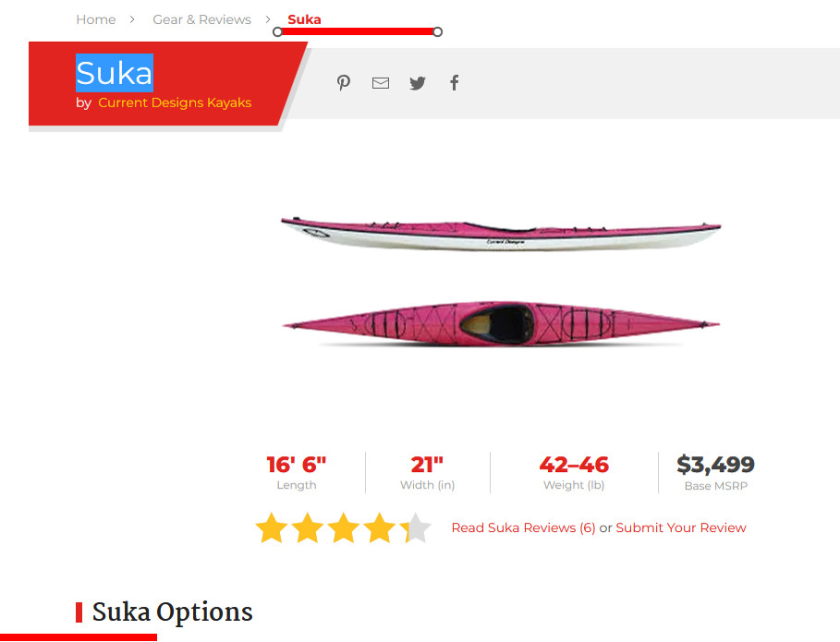
Task: Click the breadcrumb arrow after Home
Action: [132, 19]
